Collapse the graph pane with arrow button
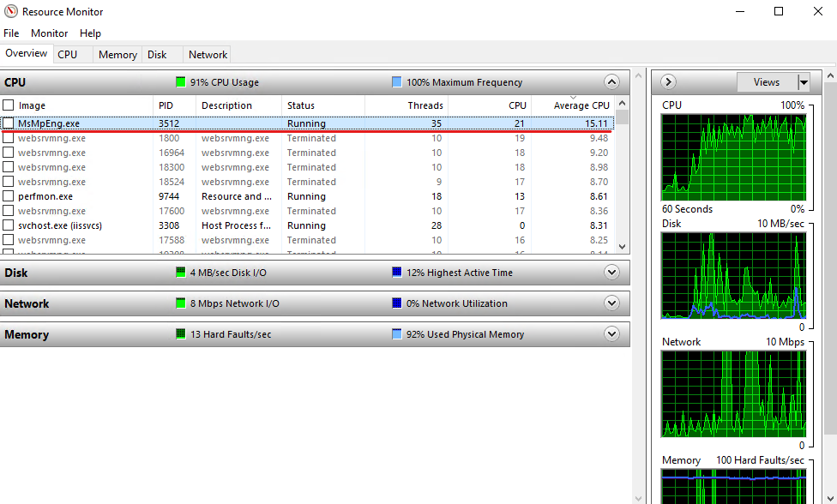 tap(668, 82)
